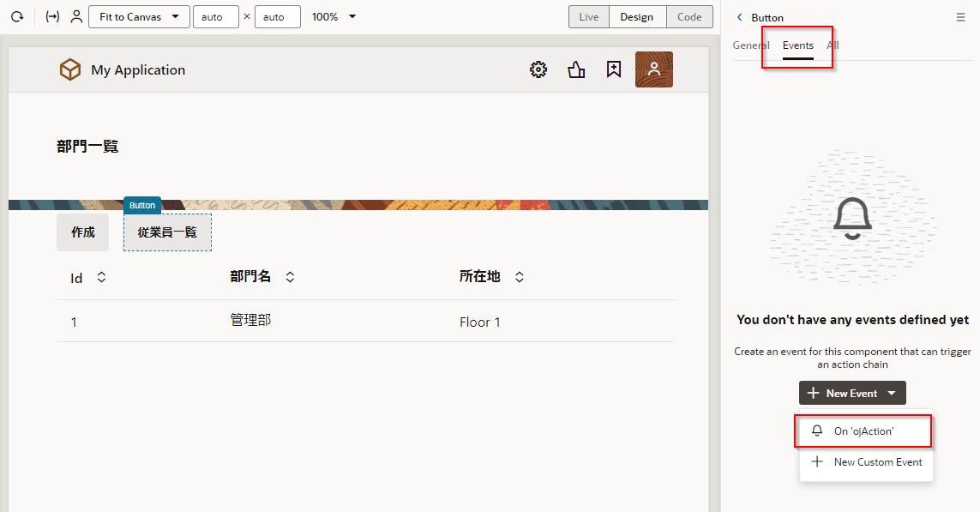Open the General tab

coord(750,45)
